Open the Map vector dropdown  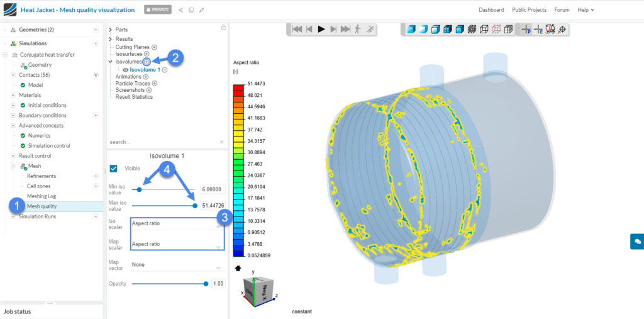tap(176, 265)
